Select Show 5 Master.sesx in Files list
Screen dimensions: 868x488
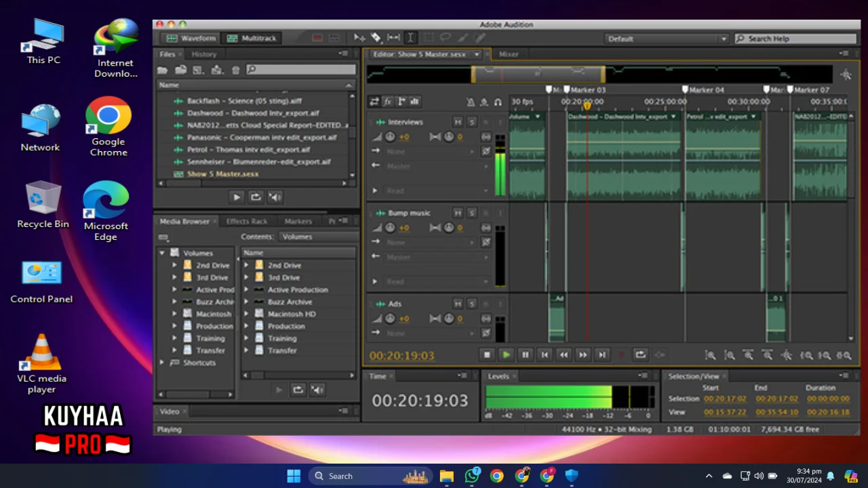pyautogui.click(x=222, y=174)
